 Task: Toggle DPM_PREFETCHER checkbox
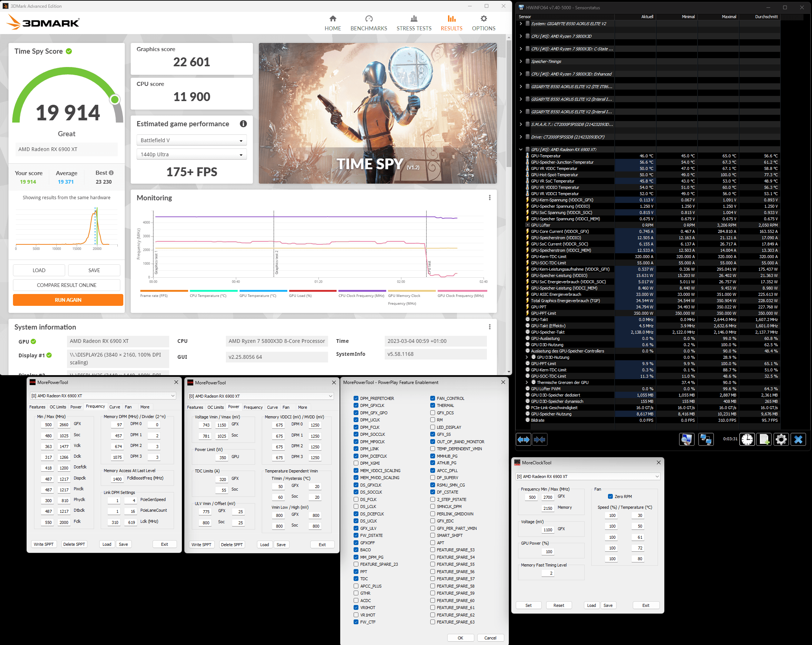pos(356,398)
